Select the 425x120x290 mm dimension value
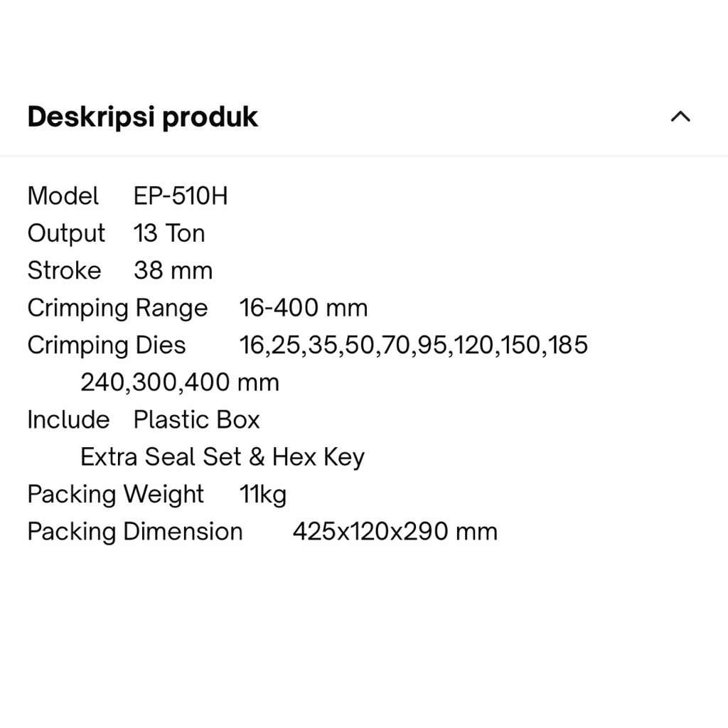The image size is (728, 728). click(395, 532)
